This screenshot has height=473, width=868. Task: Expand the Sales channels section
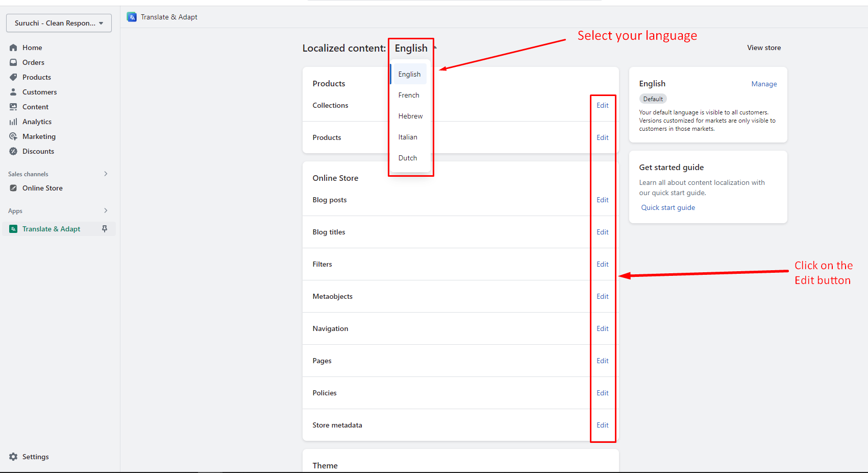(x=106, y=174)
